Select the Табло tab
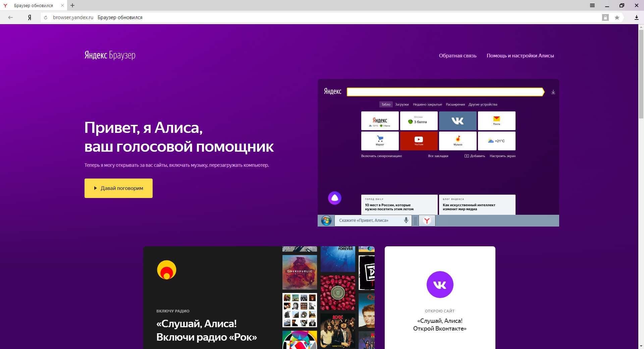The width and height of the screenshot is (644, 349). [x=386, y=104]
